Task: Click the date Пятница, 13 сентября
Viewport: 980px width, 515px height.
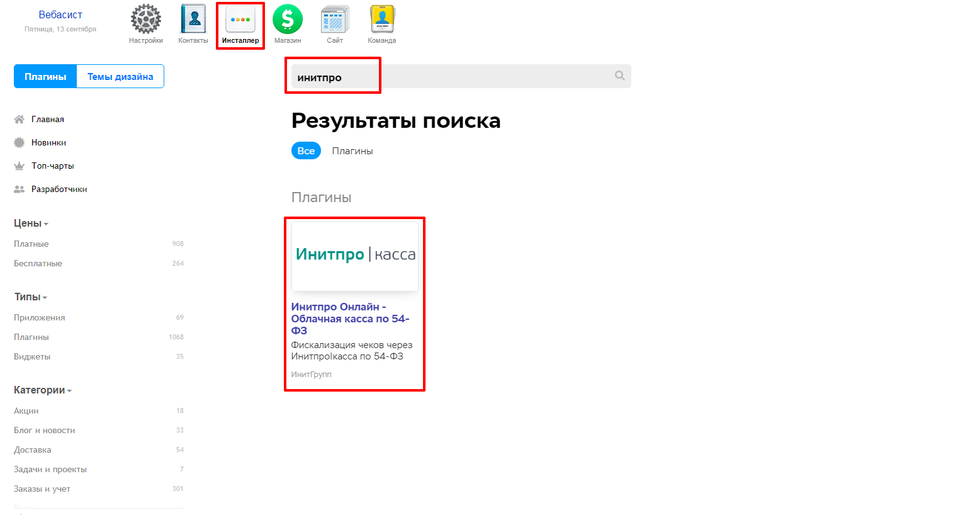Action: click(x=60, y=29)
